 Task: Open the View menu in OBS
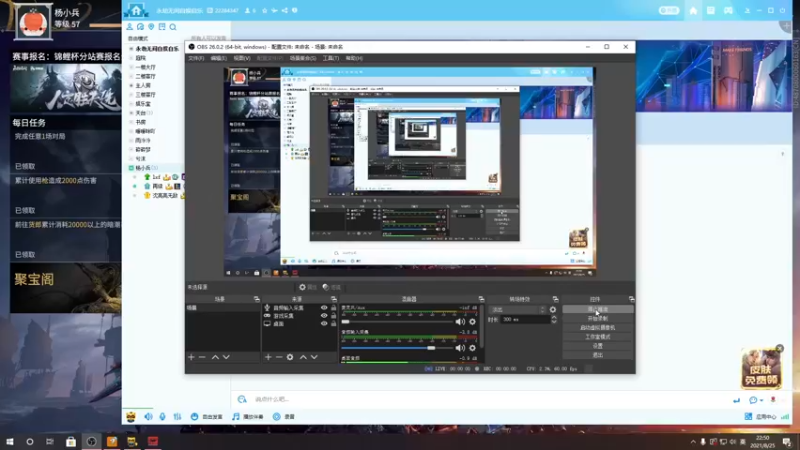click(x=242, y=58)
